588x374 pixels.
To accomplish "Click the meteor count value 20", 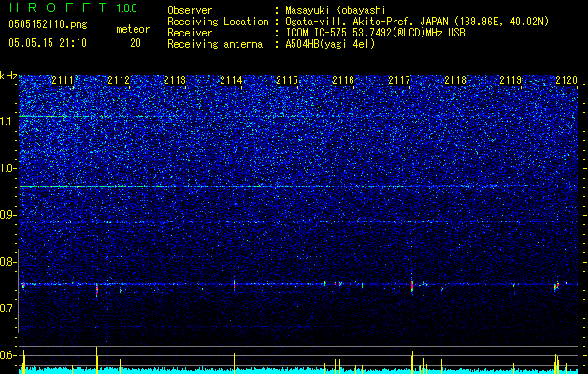I will tap(136, 43).
